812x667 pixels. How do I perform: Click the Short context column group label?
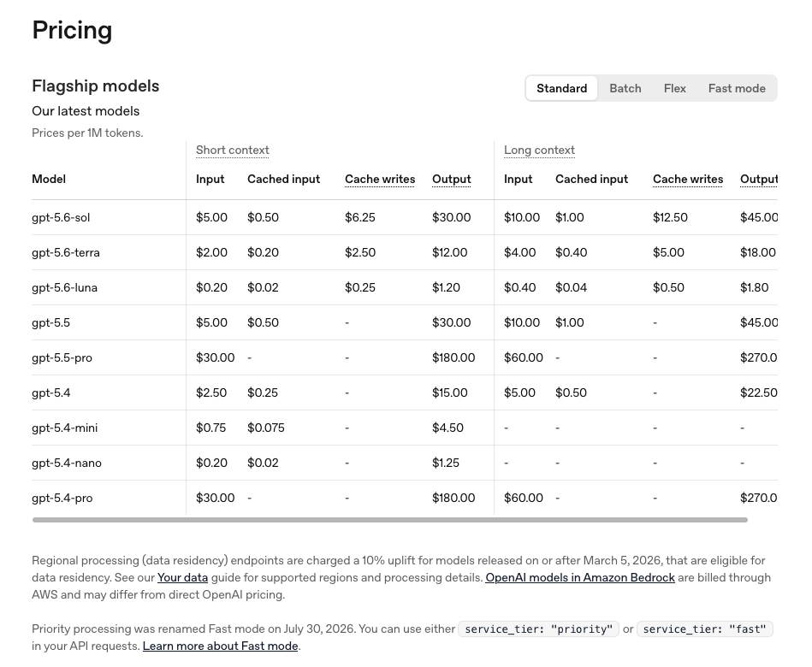[233, 150]
